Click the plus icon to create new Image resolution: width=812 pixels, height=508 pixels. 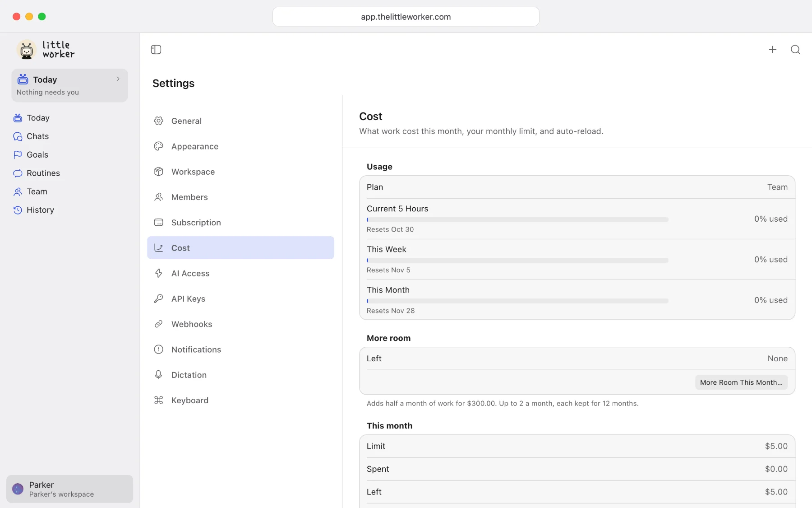pyautogui.click(x=773, y=50)
